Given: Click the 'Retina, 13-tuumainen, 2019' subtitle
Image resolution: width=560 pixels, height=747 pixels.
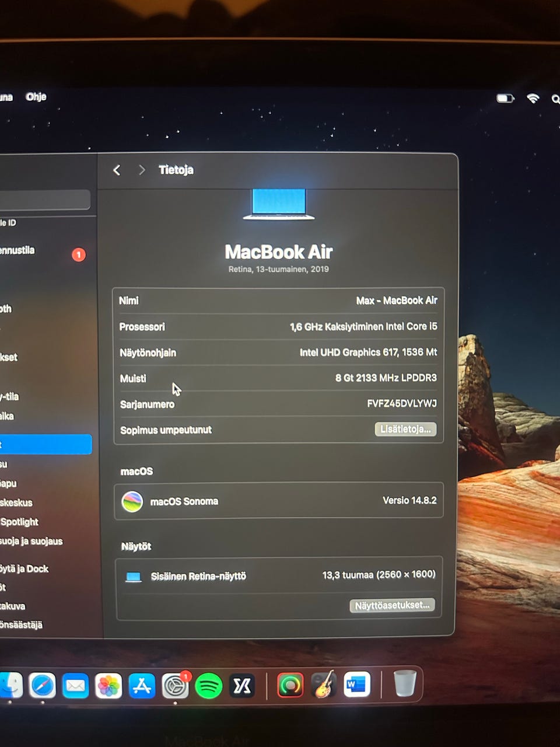Looking at the screenshot, I should [279, 269].
